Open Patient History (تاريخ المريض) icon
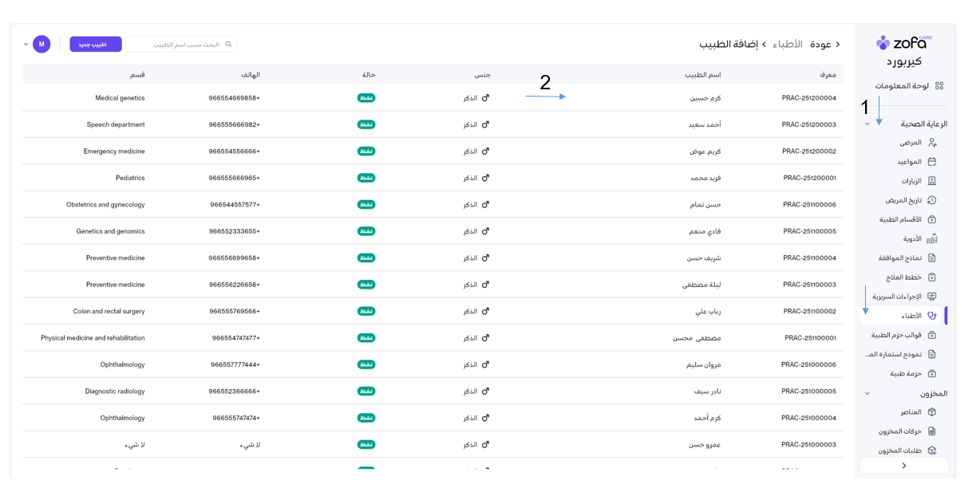 [931, 200]
